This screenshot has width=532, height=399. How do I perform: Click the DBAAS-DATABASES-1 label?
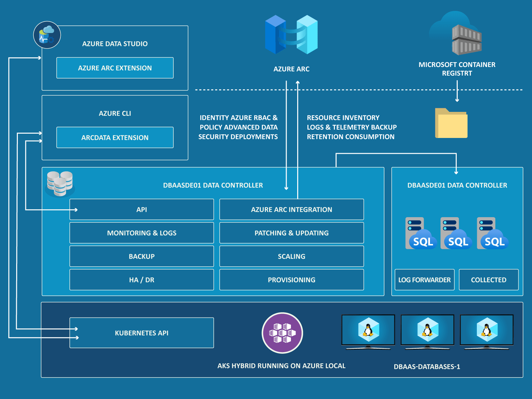[427, 367]
